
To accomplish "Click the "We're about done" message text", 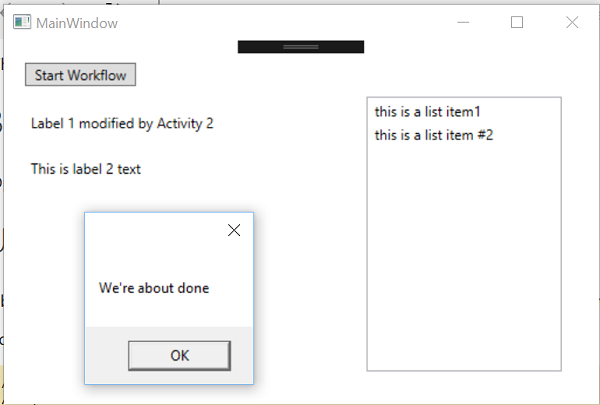I will click(x=154, y=288).
